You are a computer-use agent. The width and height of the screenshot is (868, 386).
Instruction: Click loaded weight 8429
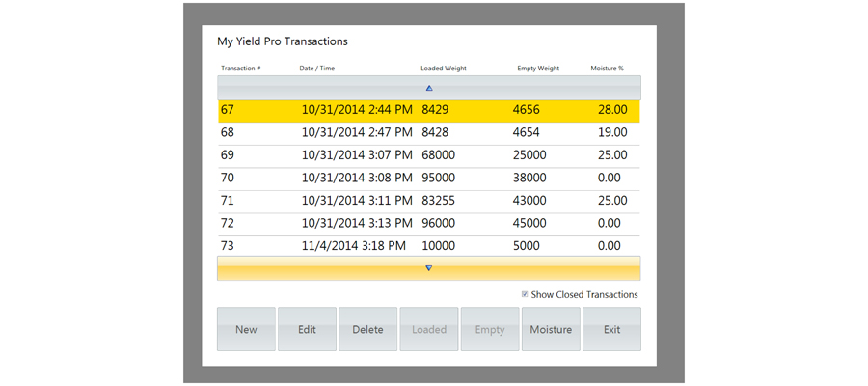click(435, 110)
